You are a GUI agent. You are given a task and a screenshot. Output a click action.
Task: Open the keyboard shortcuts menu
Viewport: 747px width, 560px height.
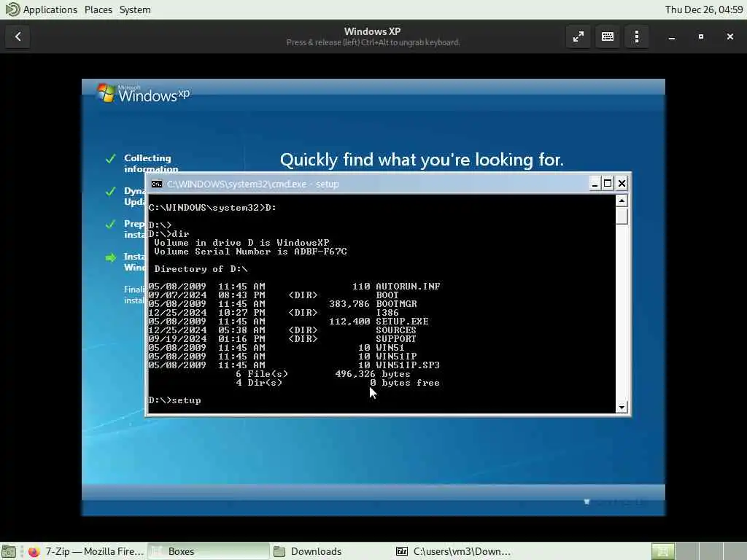point(608,36)
